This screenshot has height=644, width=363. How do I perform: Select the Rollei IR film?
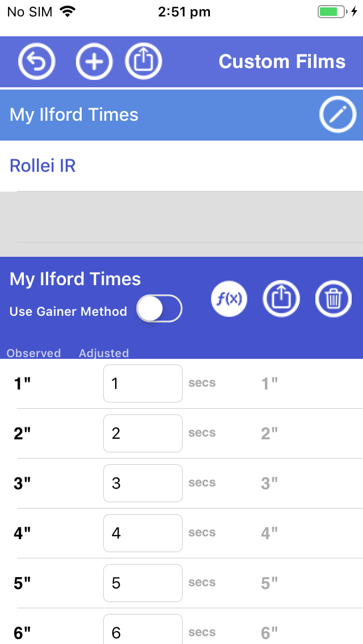(43, 166)
